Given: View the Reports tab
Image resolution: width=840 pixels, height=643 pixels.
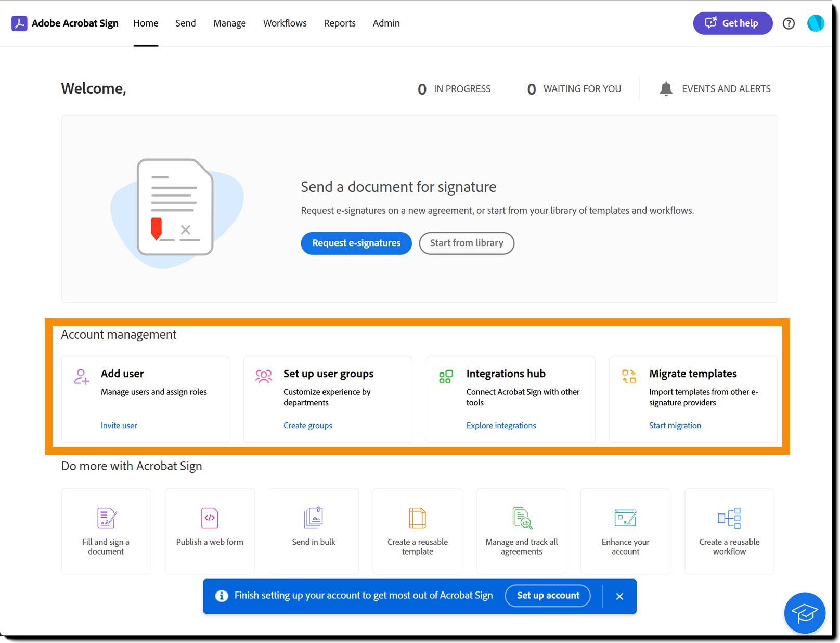Looking at the screenshot, I should click(340, 23).
